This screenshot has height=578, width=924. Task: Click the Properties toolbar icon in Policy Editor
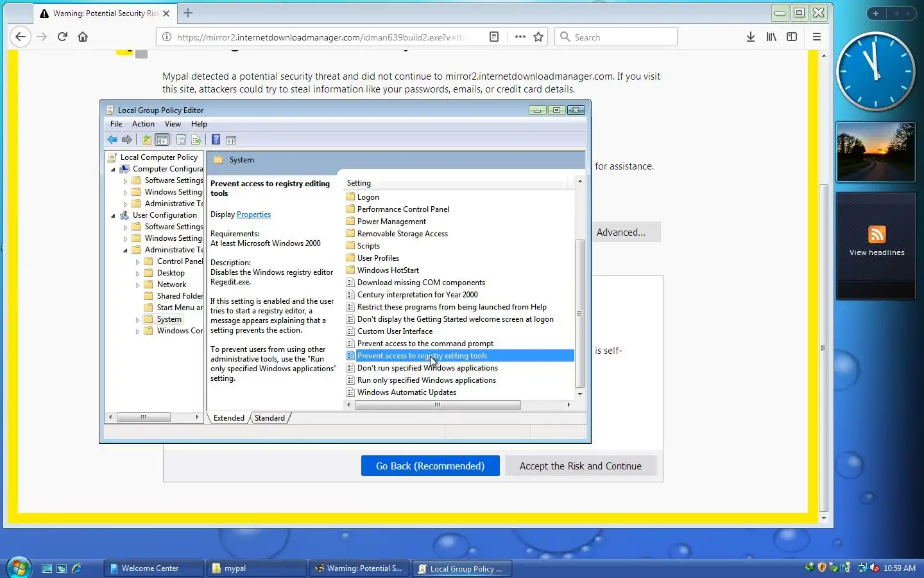pyautogui.click(x=181, y=140)
